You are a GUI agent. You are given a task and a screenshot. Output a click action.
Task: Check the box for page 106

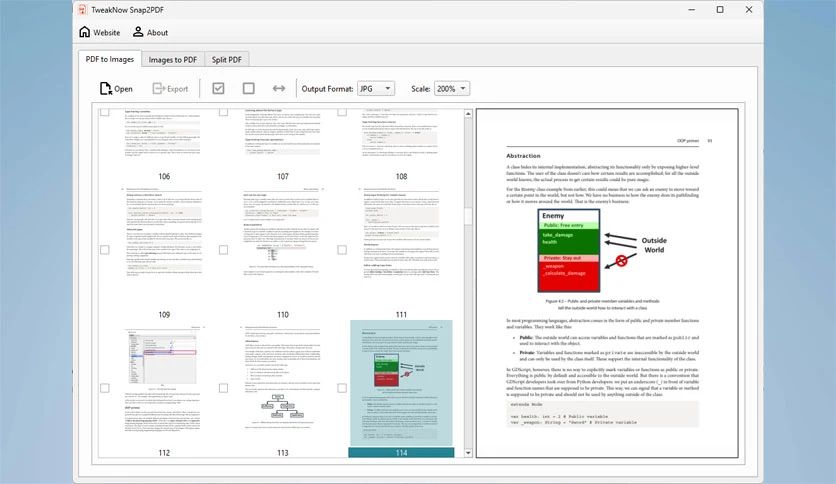(104, 112)
